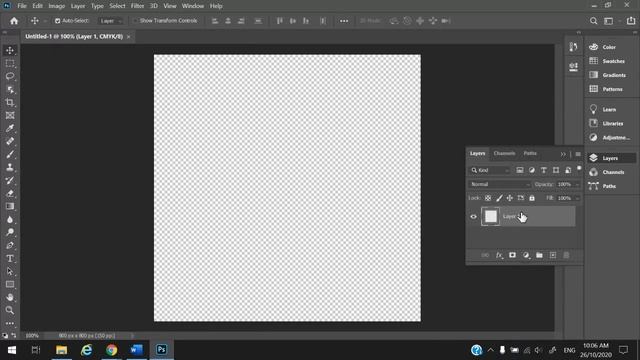Create a new layer group

pos(539,255)
